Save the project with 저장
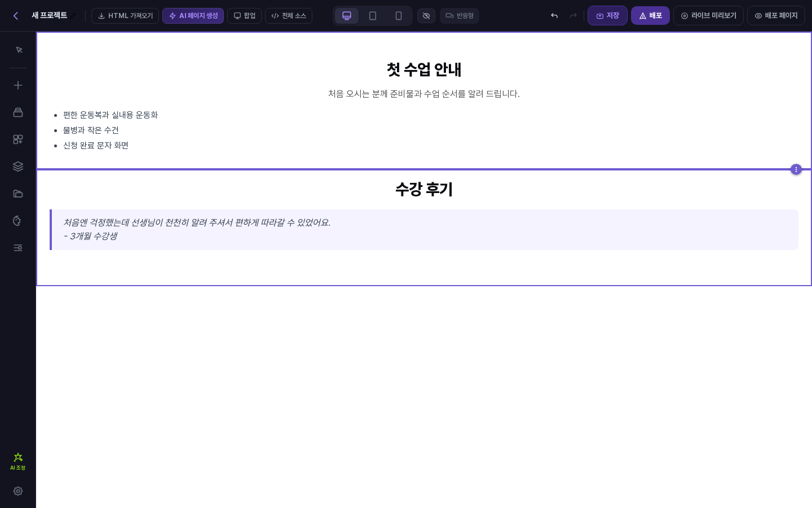This screenshot has width=812, height=508. point(607,16)
